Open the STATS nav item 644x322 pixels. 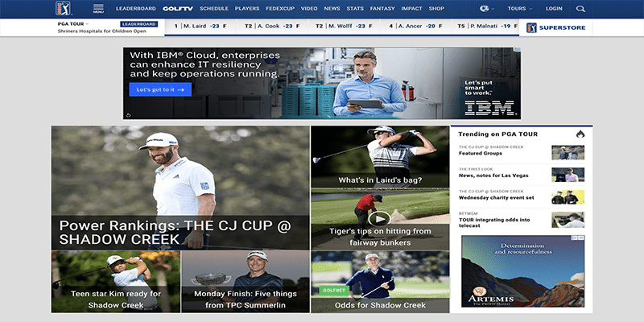[355, 9]
